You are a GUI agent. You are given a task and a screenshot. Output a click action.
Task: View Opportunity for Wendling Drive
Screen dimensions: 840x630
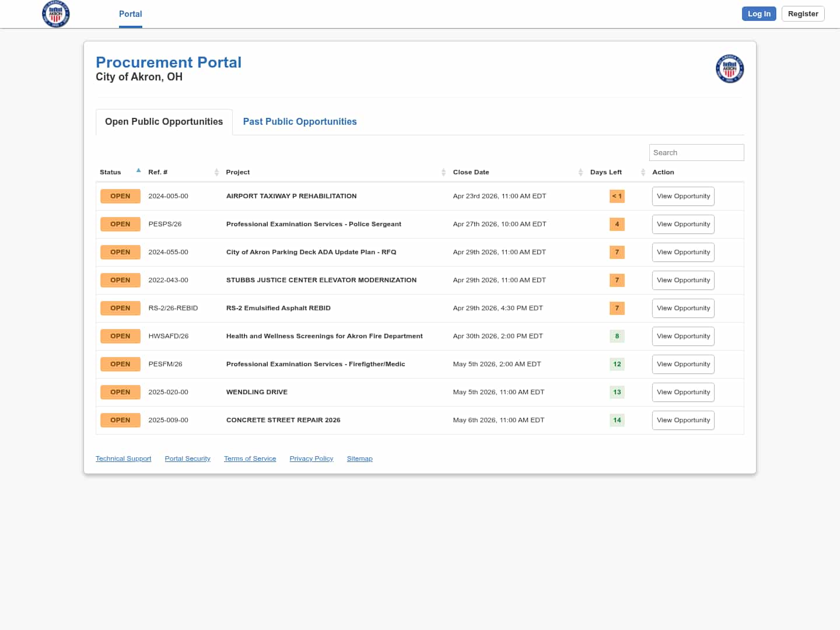tap(683, 392)
